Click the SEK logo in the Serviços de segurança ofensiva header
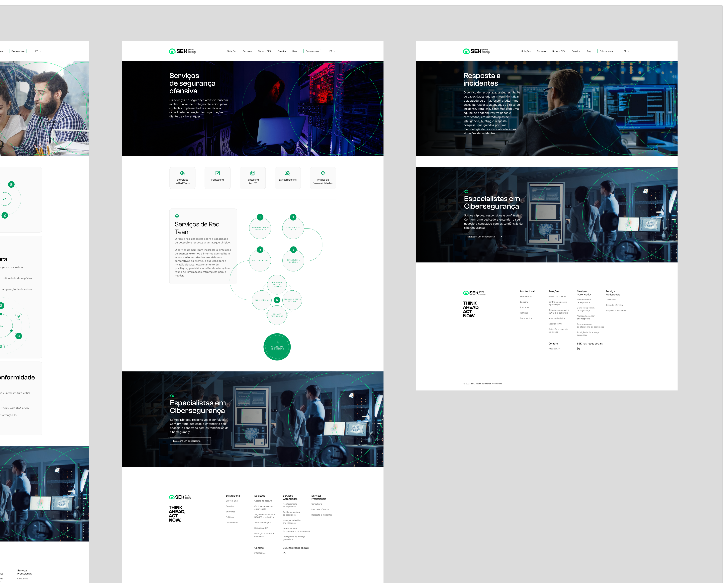This screenshot has height=583, width=728. click(182, 51)
